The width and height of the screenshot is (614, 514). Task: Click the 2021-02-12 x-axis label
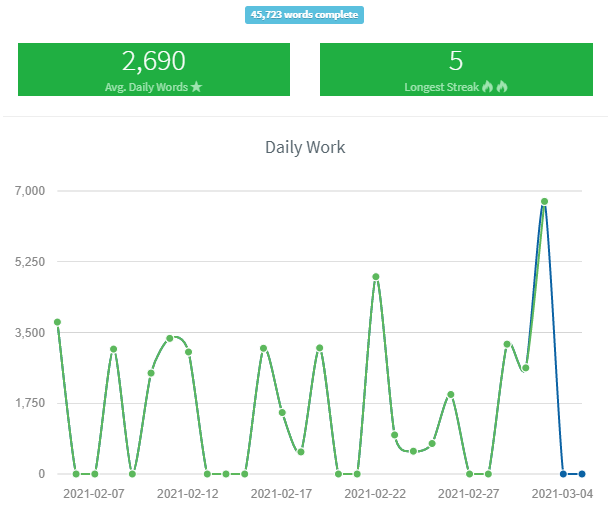pos(188,494)
